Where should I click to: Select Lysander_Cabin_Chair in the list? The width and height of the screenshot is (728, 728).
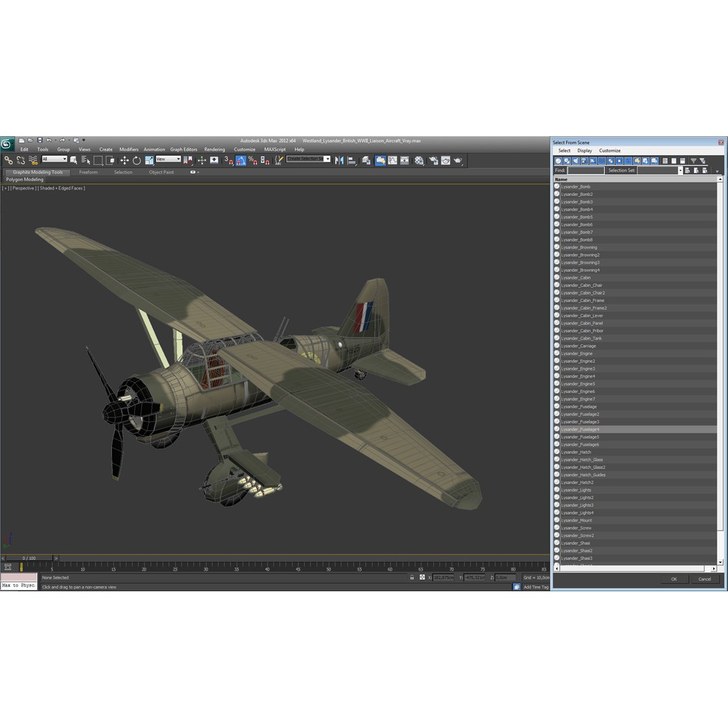tap(635, 285)
